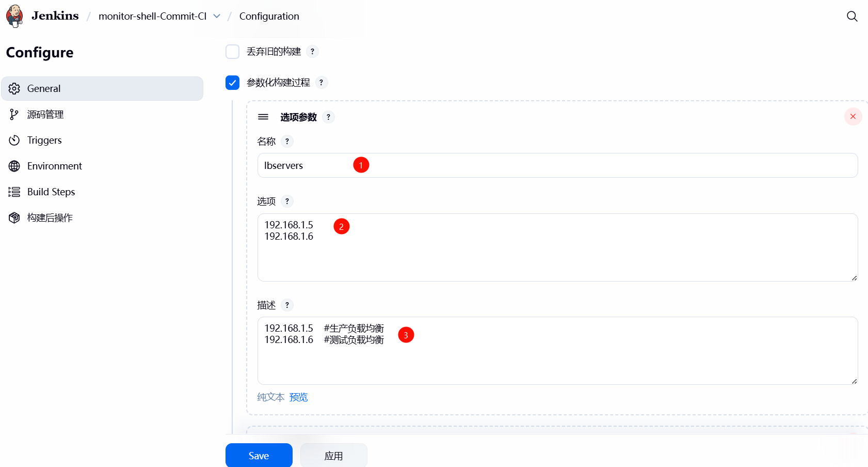The image size is (868, 467).
Task: Expand the monitor-shell-Commit-CI breadcrumb dropdown
Action: [217, 17]
